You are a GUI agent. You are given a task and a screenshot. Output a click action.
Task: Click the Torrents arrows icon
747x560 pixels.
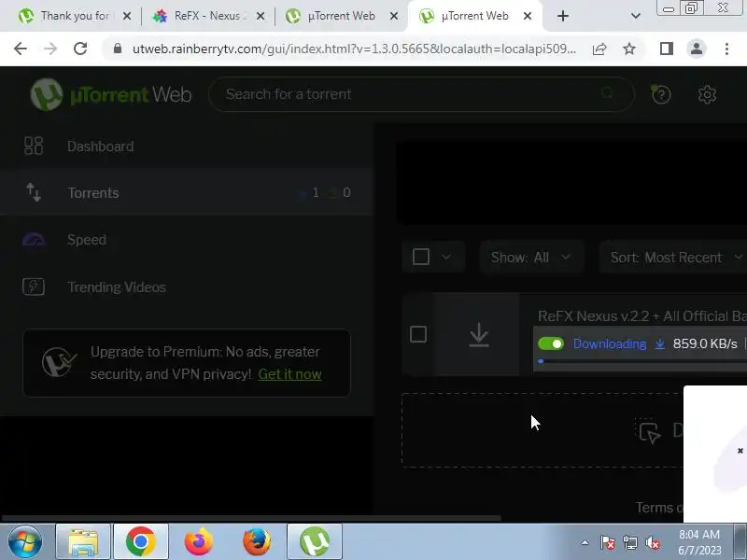pos(34,192)
